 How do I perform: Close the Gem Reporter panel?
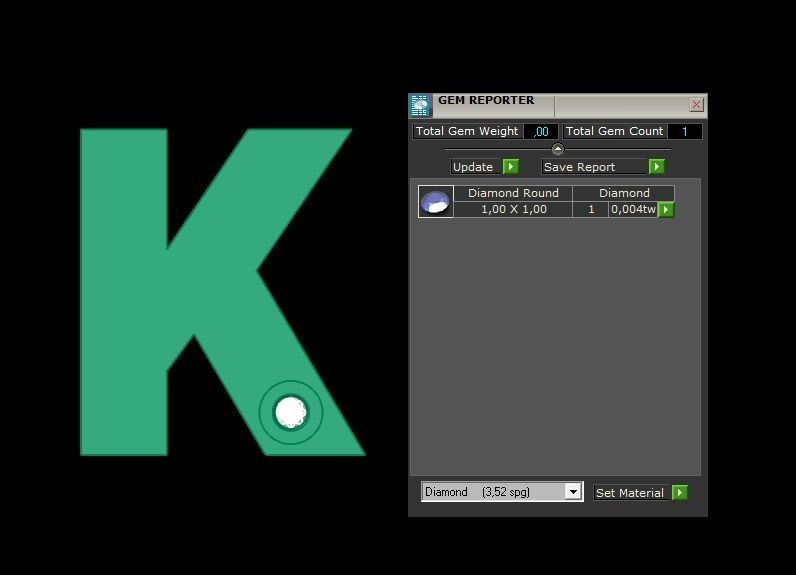point(696,105)
